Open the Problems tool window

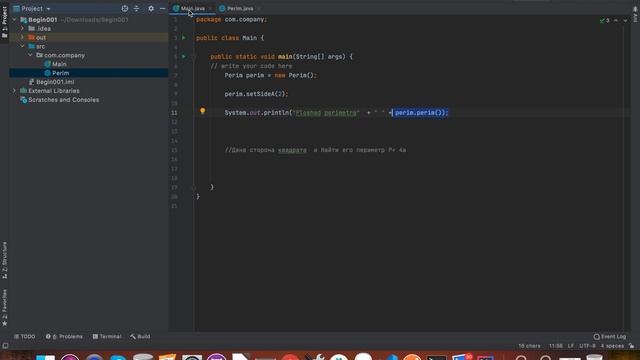[64, 337]
